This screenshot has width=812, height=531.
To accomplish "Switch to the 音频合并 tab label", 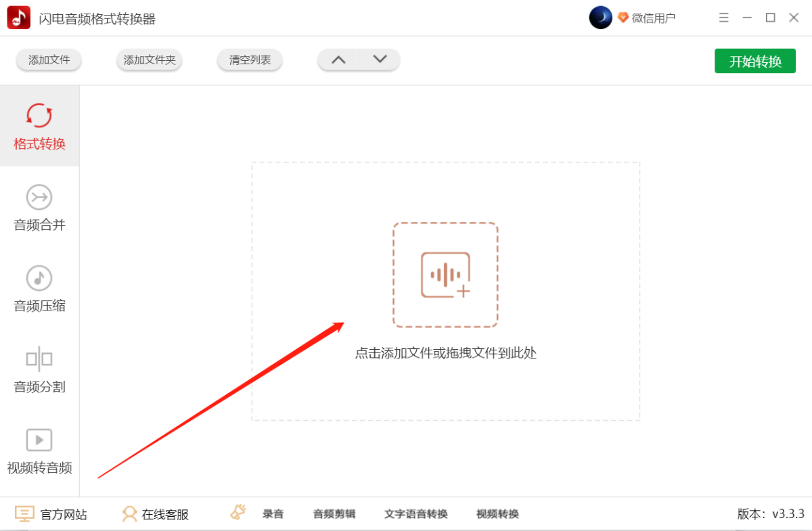I will click(39, 225).
